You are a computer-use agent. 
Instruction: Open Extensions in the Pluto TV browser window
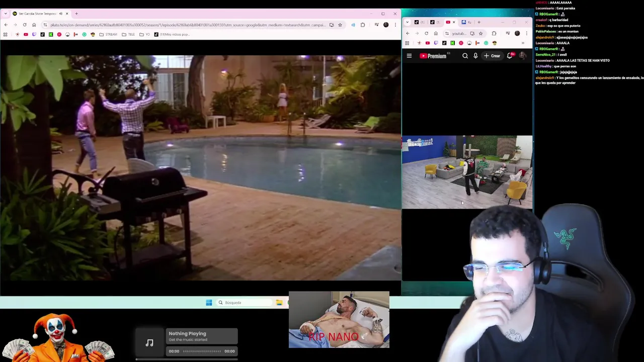click(x=363, y=25)
